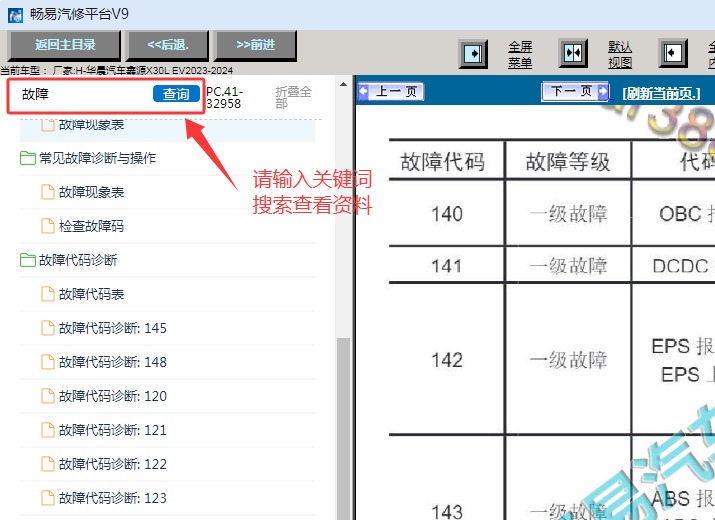Click 折叠全部 to collapse the tree
Viewport: 715px width, 520px height.
(x=293, y=97)
